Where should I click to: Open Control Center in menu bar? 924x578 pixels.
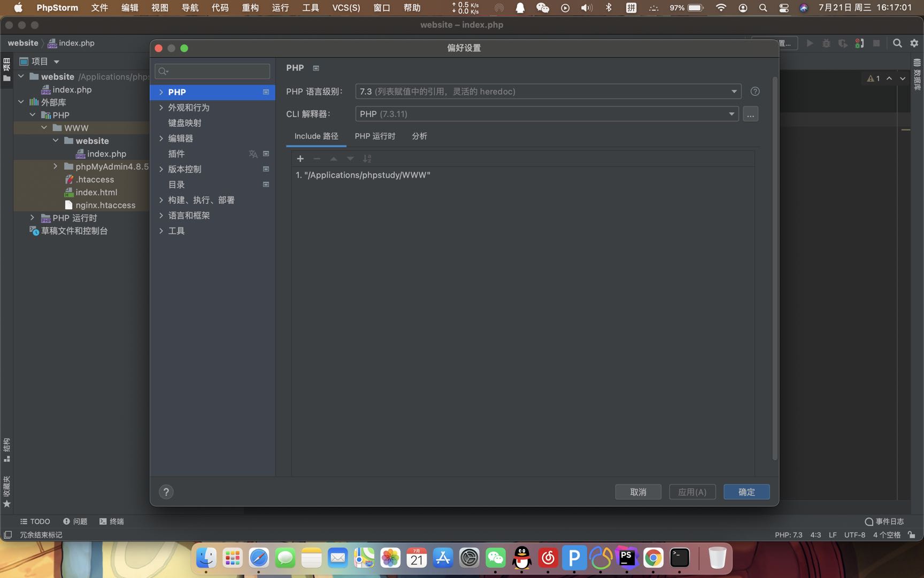tap(784, 8)
